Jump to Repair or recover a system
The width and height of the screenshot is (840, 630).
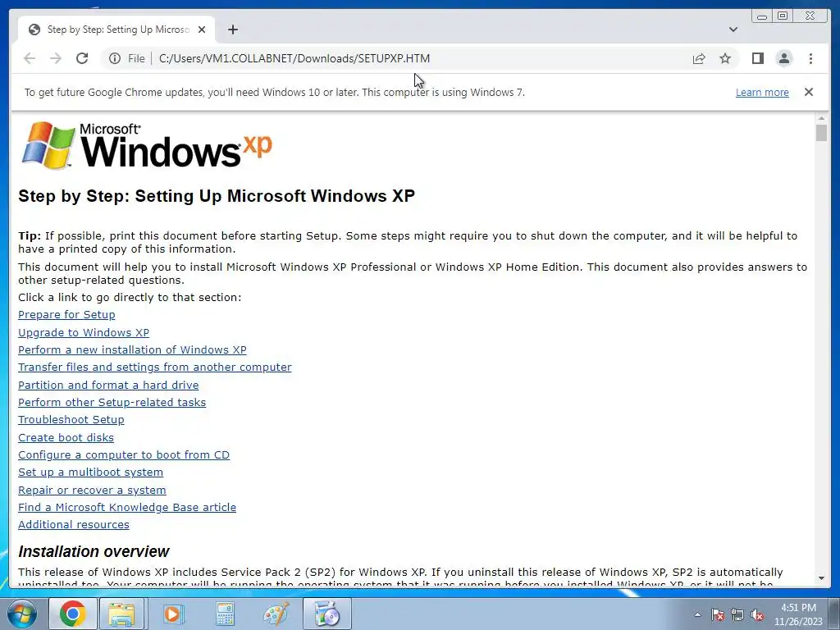pos(92,490)
